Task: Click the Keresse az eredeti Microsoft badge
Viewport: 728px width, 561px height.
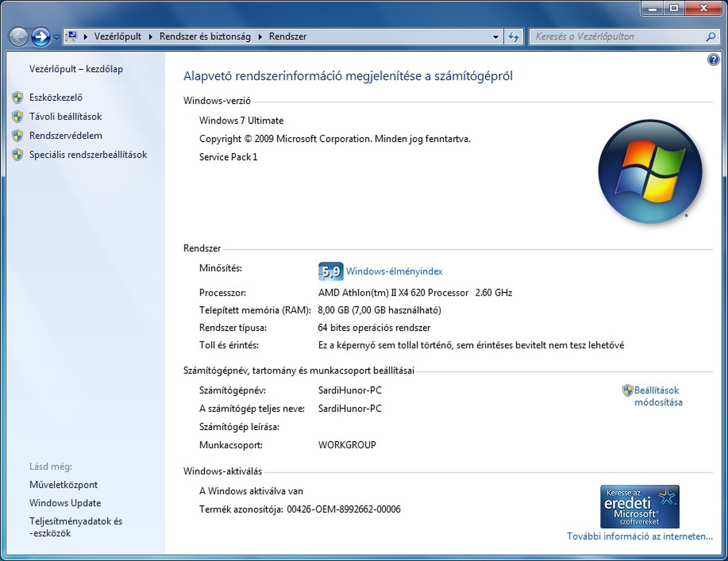Action: click(640, 506)
